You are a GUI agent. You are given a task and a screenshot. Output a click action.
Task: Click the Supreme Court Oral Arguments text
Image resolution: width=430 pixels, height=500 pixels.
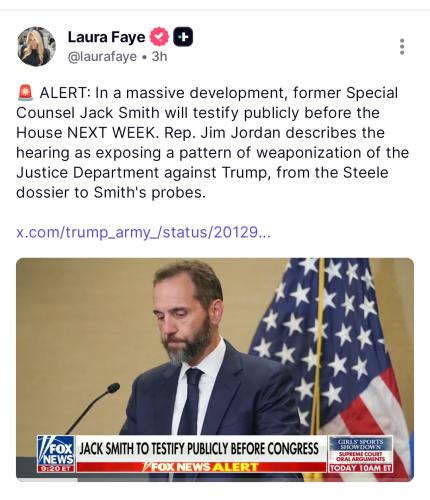point(361,457)
